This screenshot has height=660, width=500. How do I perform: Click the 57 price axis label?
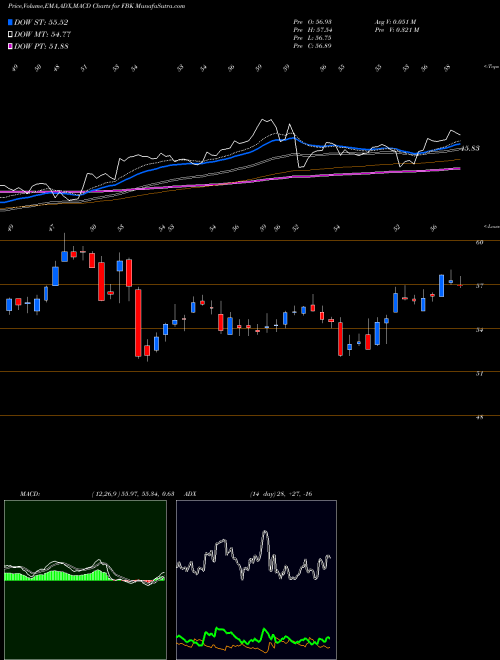[479, 286]
